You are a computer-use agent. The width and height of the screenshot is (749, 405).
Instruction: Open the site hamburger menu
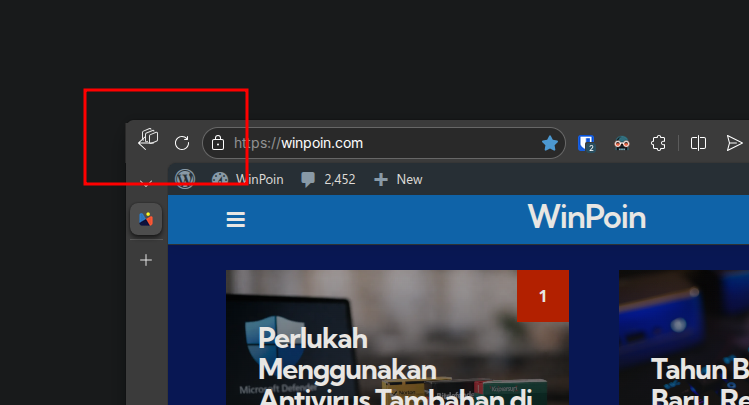point(236,220)
